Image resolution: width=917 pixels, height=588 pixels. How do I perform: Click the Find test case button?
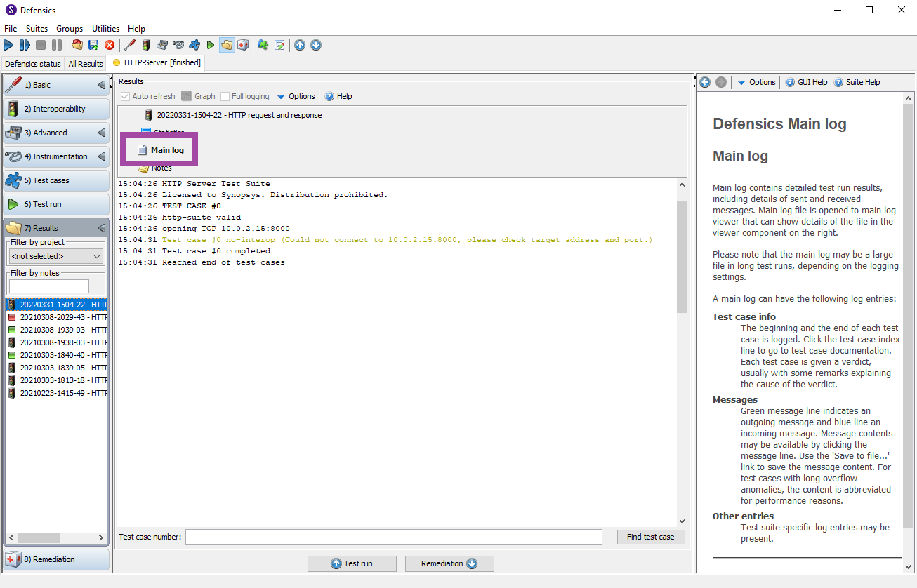coord(651,537)
